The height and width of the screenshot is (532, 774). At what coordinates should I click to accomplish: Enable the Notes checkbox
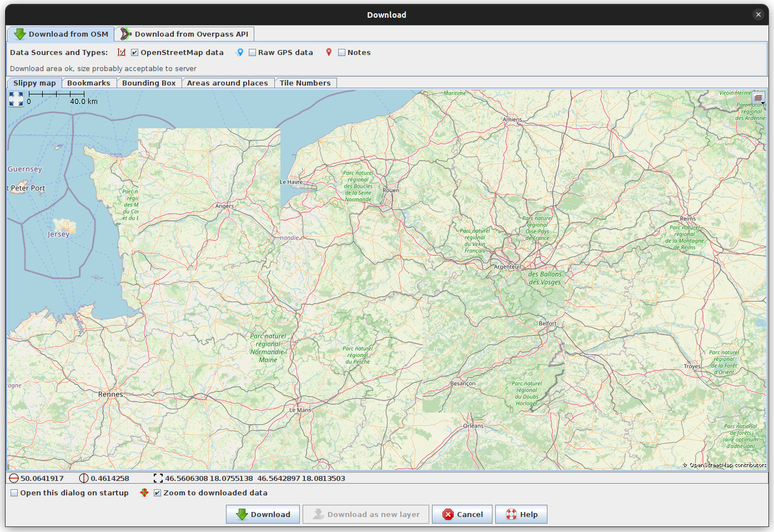pyautogui.click(x=341, y=53)
